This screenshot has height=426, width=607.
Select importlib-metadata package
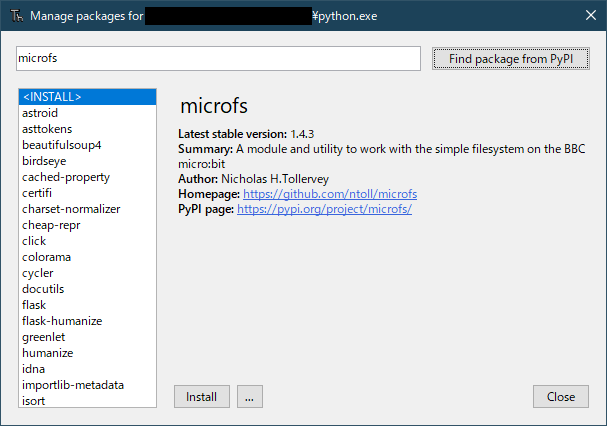click(x=73, y=385)
